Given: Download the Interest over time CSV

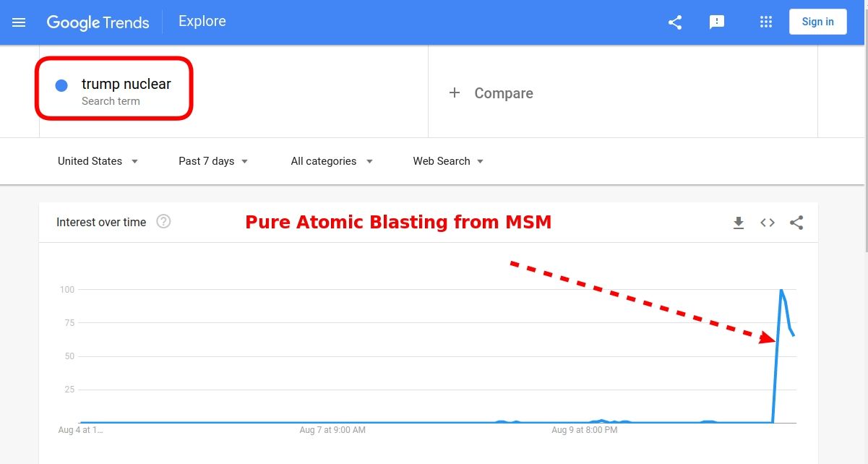Looking at the screenshot, I should (x=739, y=223).
